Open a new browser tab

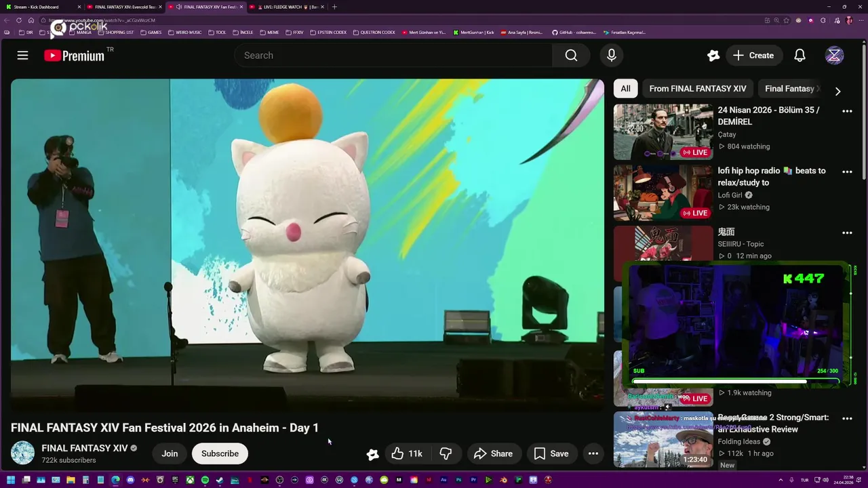pyautogui.click(x=334, y=7)
